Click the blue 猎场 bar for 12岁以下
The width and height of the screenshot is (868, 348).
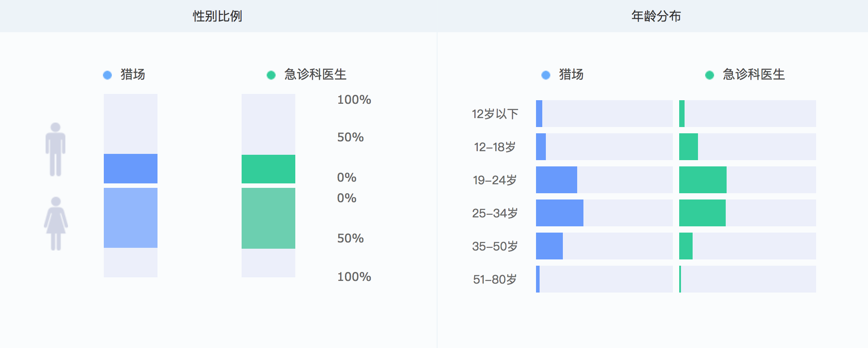(539, 114)
